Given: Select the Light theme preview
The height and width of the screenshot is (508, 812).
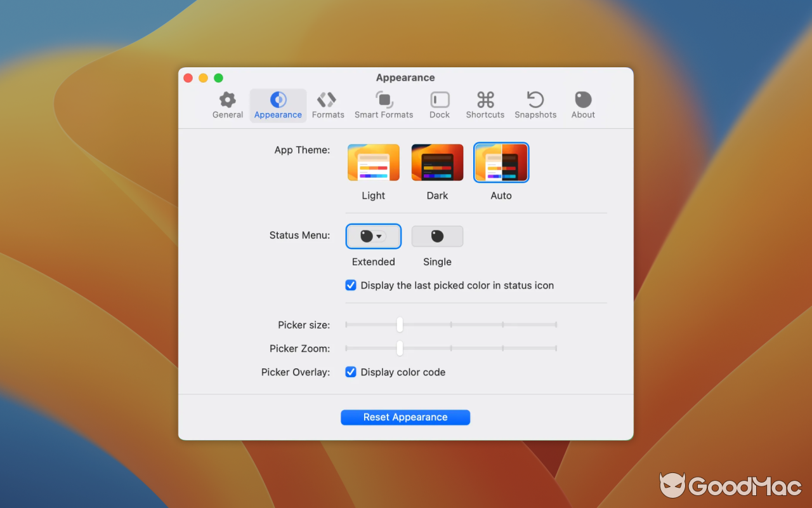Looking at the screenshot, I should coord(373,162).
